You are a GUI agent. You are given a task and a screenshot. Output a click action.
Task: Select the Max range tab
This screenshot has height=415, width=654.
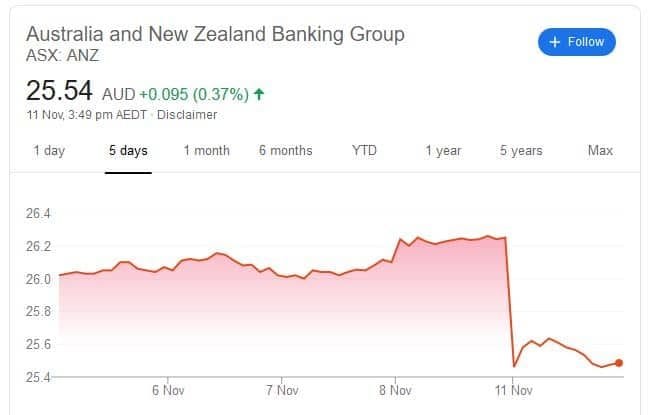pos(600,151)
